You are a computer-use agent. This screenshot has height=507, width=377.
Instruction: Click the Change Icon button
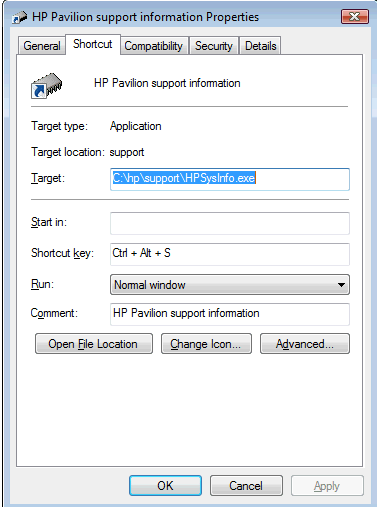pos(206,344)
